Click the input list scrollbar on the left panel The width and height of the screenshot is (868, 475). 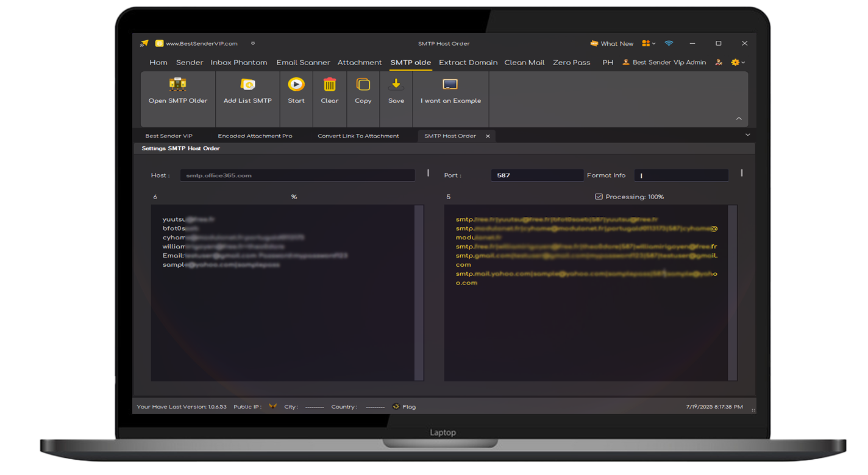(x=419, y=292)
